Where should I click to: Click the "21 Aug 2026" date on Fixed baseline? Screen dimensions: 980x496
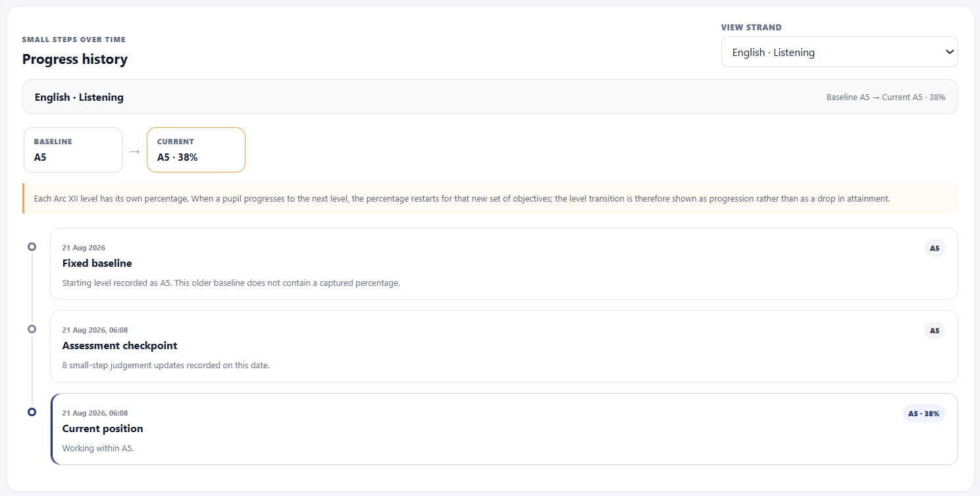point(84,248)
